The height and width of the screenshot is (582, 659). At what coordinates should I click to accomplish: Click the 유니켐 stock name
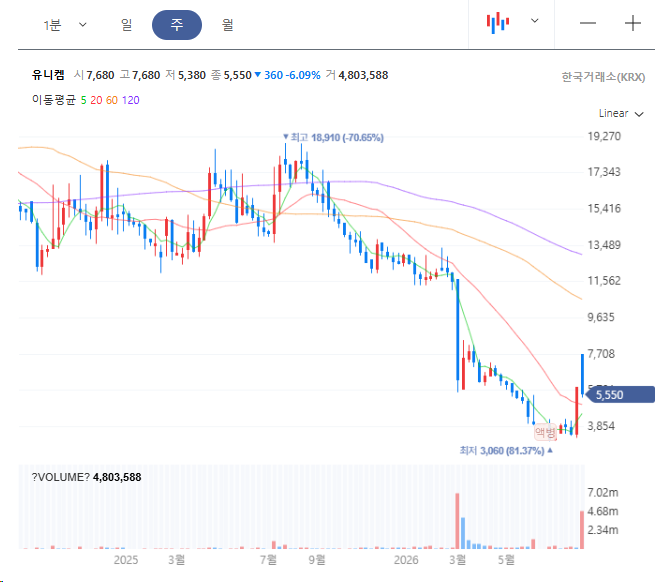[x=48, y=75]
